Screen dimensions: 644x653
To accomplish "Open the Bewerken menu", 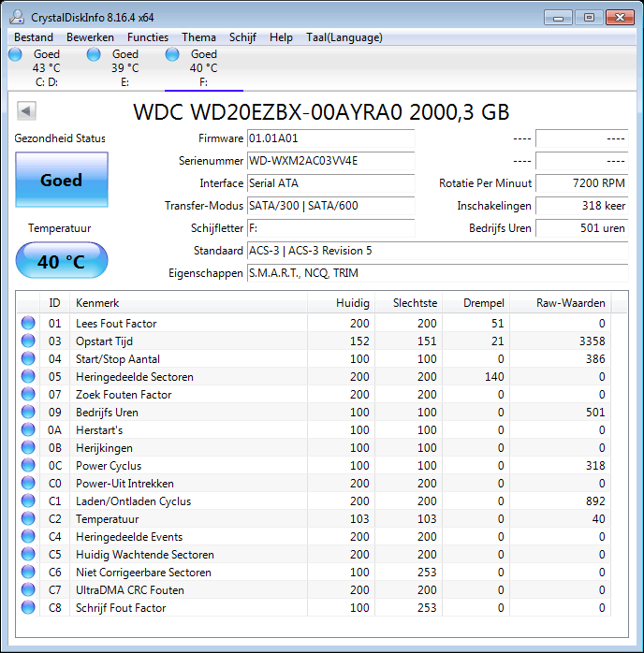I will click(90, 37).
